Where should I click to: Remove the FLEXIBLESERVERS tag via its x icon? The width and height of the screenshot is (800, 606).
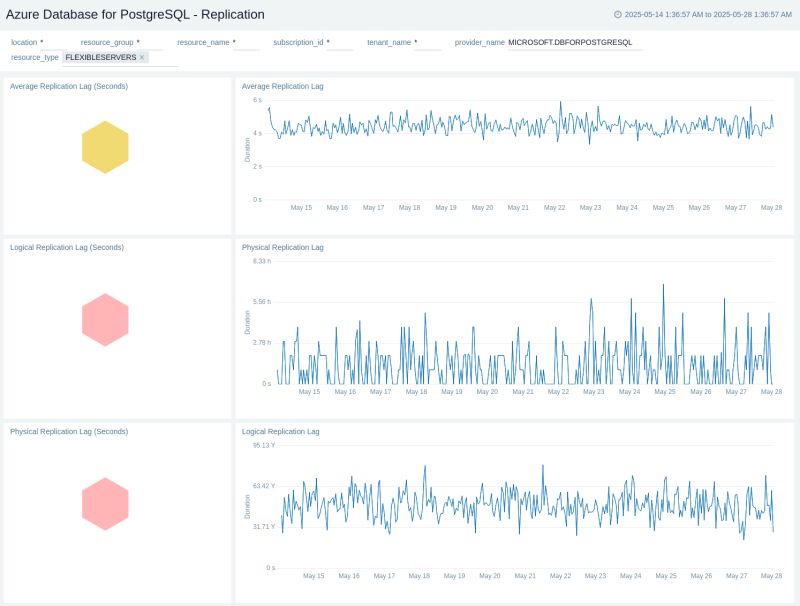[x=142, y=58]
